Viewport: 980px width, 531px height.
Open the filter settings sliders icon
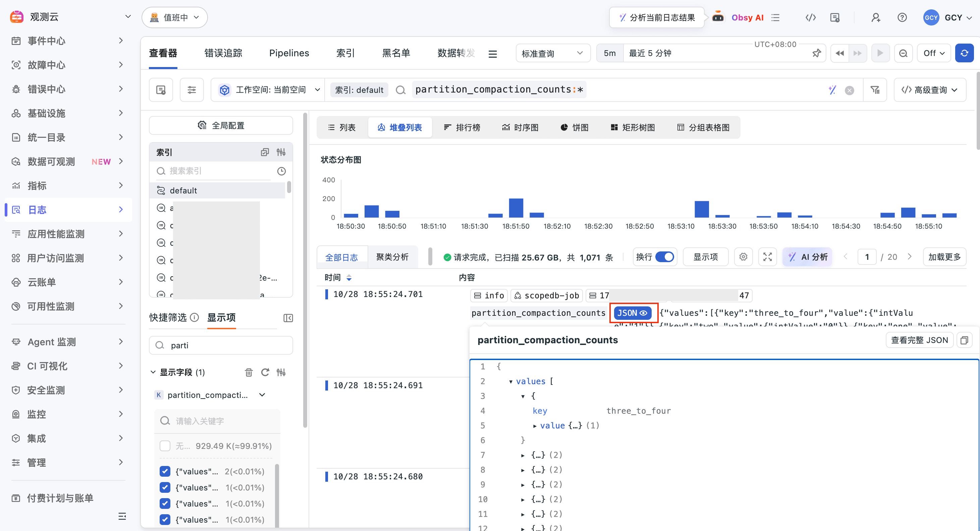pos(192,90)
